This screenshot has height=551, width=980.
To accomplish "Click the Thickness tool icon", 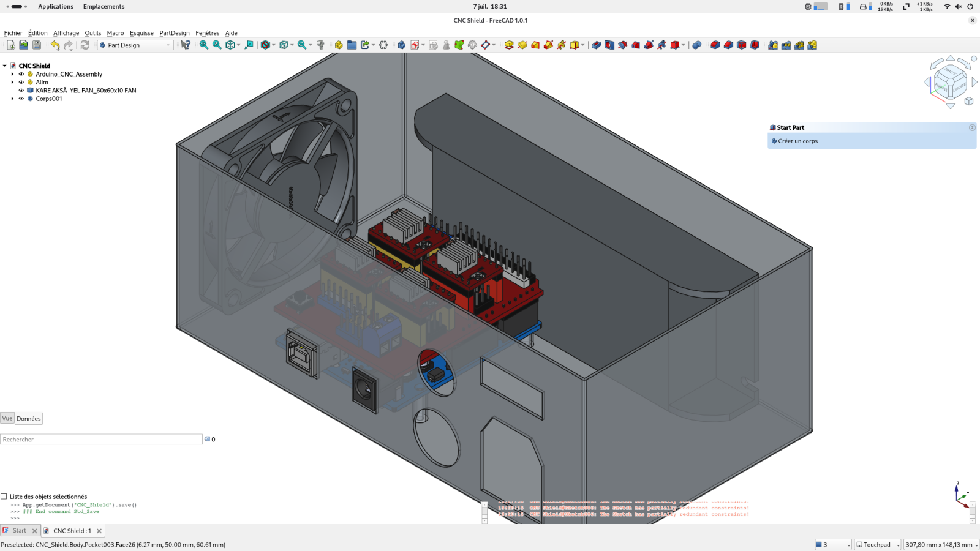I will tap(755, 45).
